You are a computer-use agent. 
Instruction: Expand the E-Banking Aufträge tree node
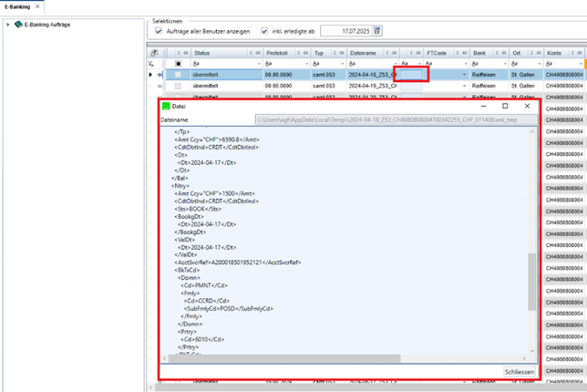8,25
